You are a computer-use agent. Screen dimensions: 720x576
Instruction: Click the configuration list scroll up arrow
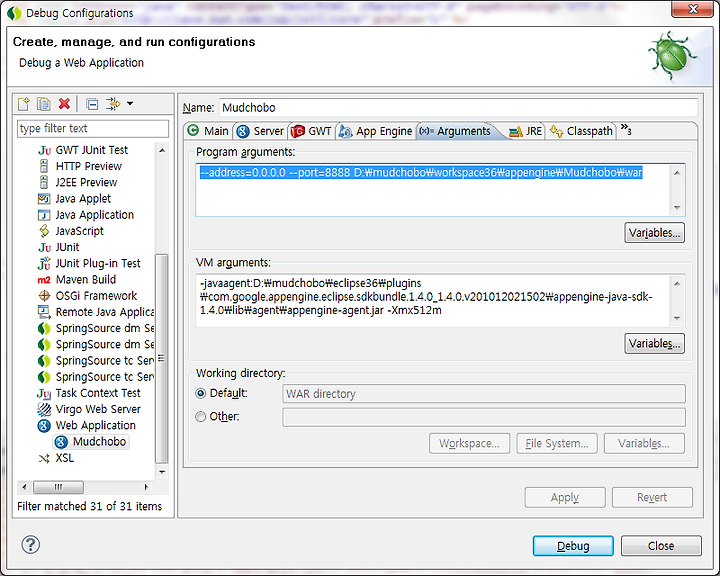tap(162, 151)
